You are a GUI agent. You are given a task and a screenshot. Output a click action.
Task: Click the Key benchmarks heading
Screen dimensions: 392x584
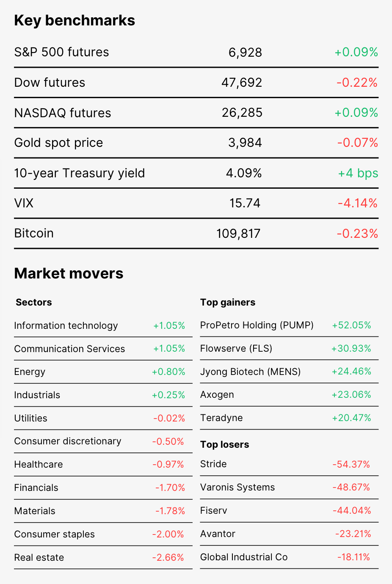coord(75,20)
